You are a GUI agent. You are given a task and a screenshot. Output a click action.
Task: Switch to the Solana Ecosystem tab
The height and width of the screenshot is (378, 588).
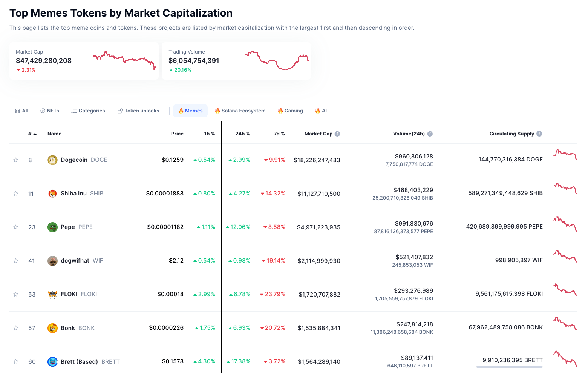tap(240, 111)
